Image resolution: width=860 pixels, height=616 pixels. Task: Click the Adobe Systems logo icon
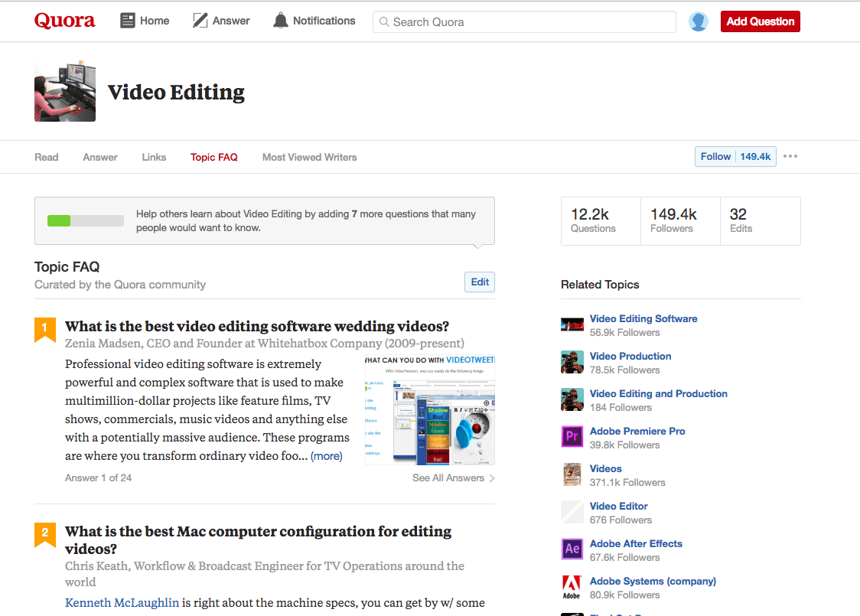[572, 587]
